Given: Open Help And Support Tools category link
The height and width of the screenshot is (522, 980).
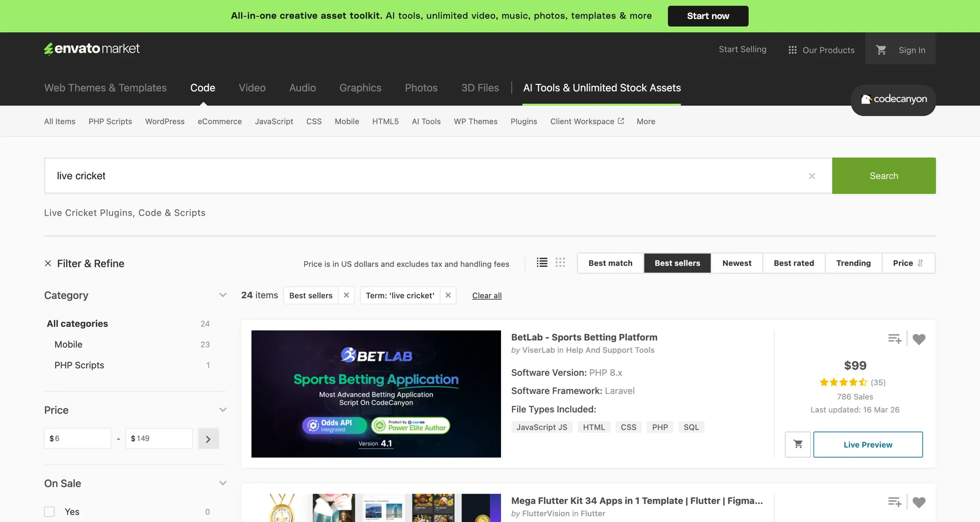Looking at the screenshot, I should (x=610, y=350).
